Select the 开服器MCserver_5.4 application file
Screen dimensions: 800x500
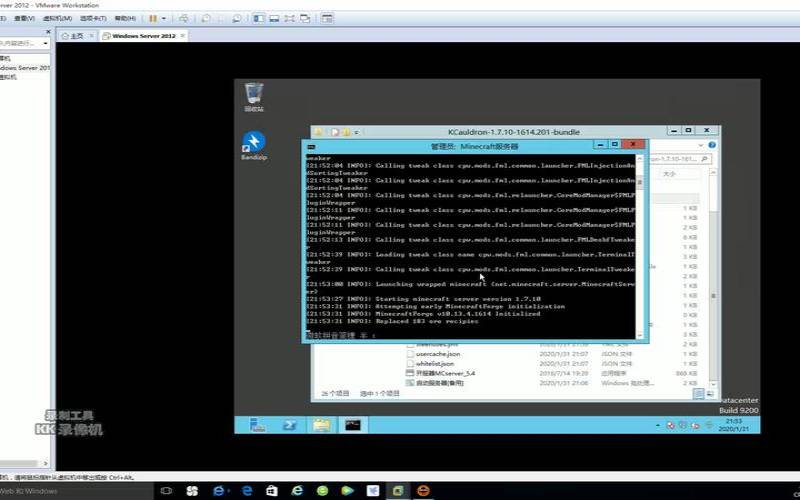[x=445, y=373]
